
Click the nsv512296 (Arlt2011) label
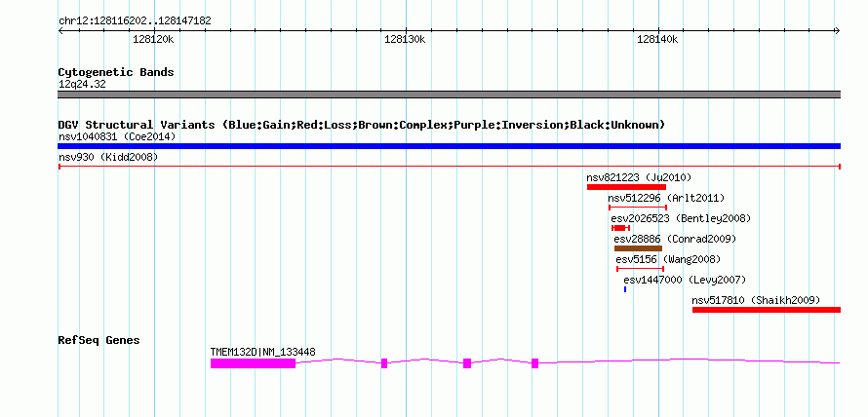(x=666, y=198)
